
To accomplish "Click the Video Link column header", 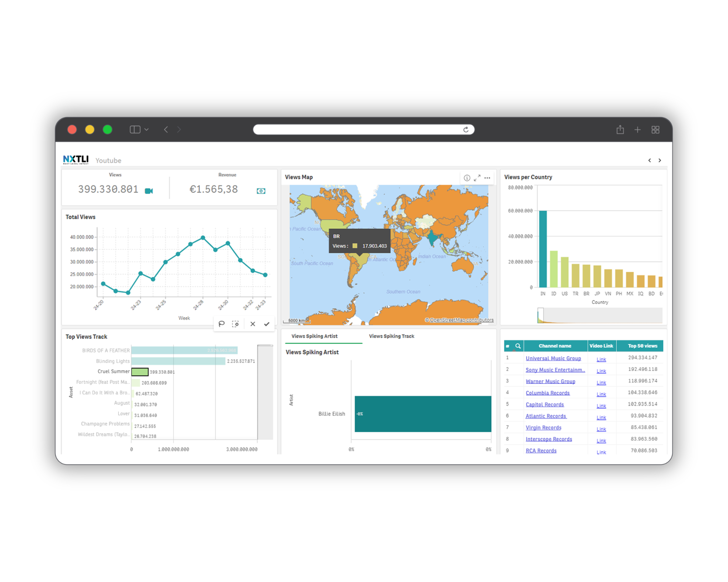I will point(601,346).
